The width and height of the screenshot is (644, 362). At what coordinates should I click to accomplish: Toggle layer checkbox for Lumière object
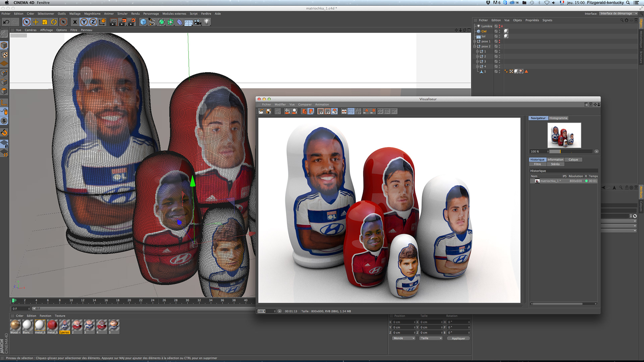point(496,26)
